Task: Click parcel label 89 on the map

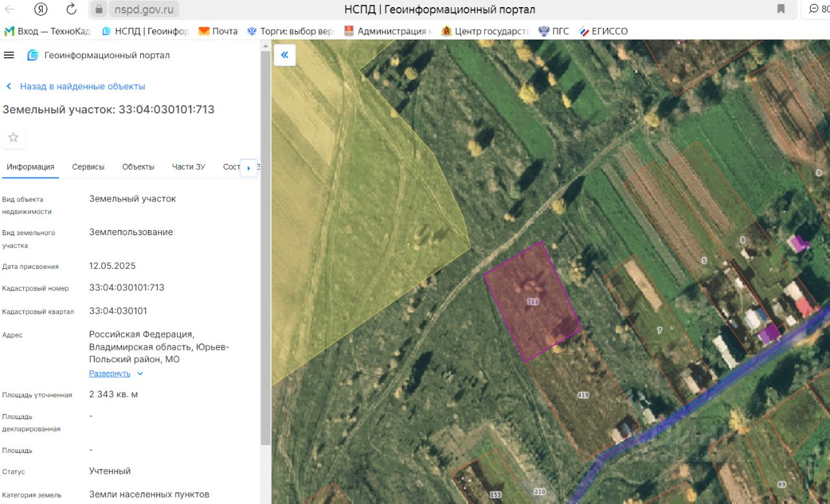Action: pos(781,485)
